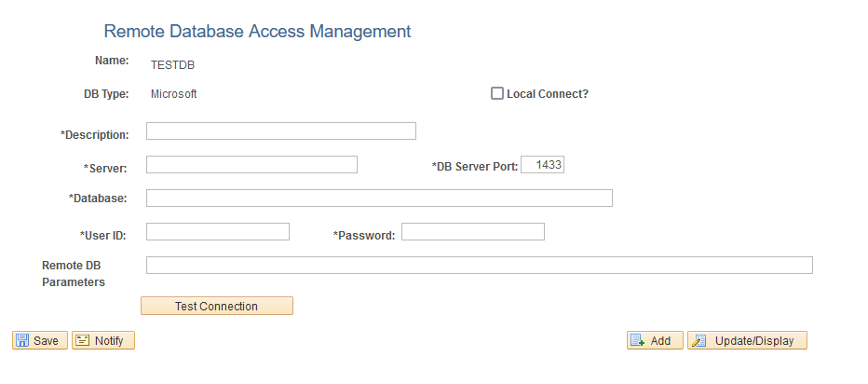Screen dimensions: 868x384
Task: Click the Add button
Action: point(655,341)
